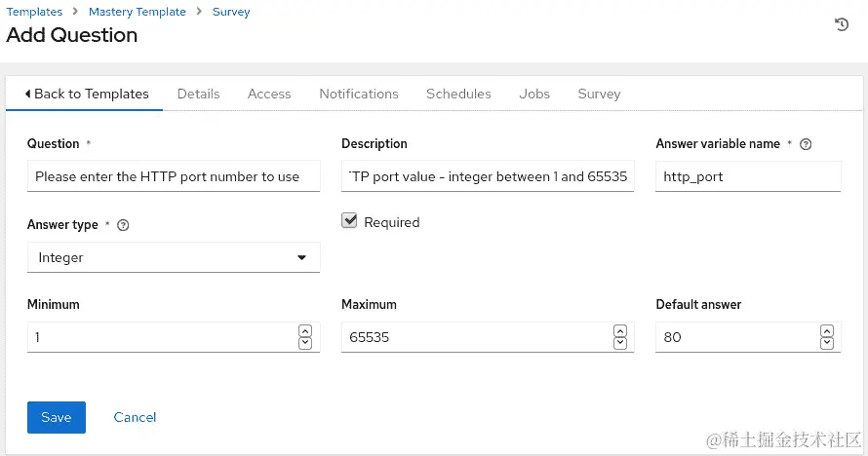Switch to the Jobs tab
Screen dimensions: 868x456
pos(534,94)
